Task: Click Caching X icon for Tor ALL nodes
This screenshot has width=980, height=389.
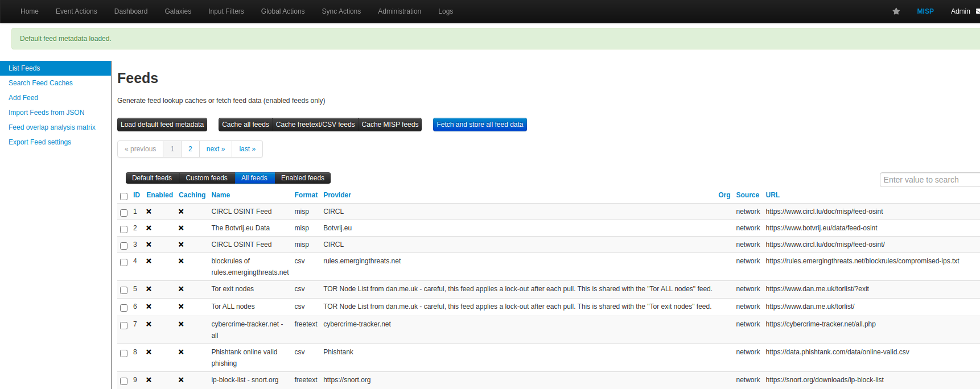Action: coord(181,307)
